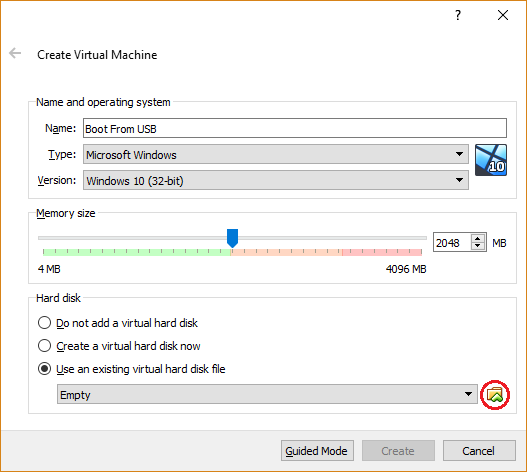Click the memory size slider handle

pos(232,238)
